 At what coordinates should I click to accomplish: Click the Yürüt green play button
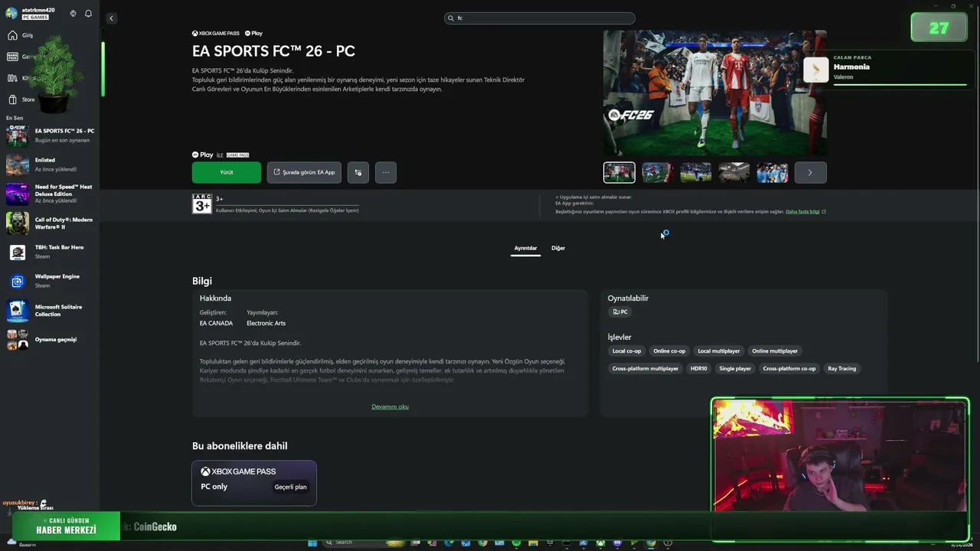tap(227, 172)
